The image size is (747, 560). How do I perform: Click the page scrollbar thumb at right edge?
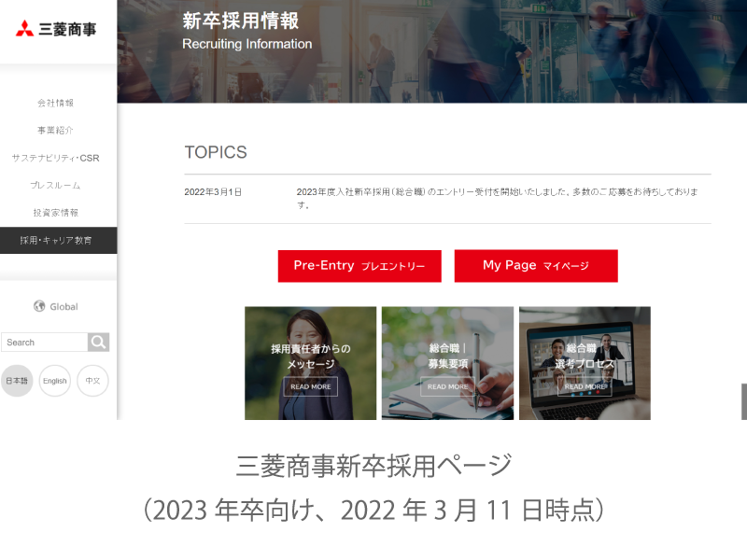point(744,401)
